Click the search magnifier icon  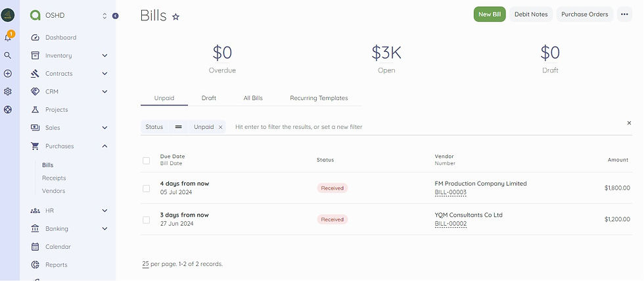tap(7, 55)
